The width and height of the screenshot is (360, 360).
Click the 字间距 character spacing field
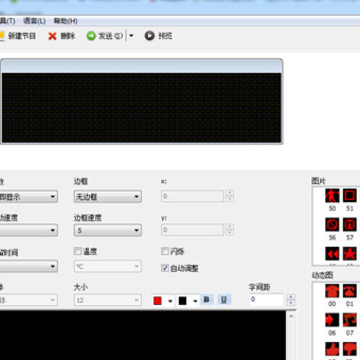[267, 300]
